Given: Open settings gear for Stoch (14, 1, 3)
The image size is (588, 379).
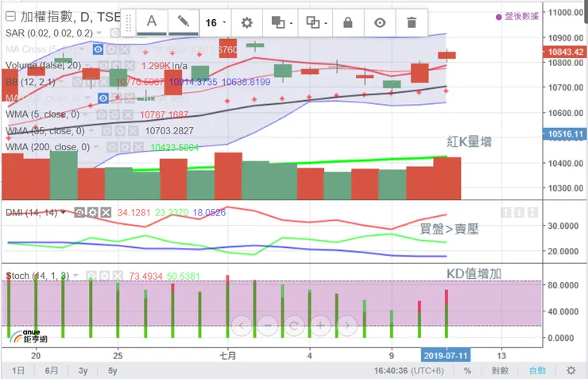Looking at the screenshot, I should [x=105, y=276].
